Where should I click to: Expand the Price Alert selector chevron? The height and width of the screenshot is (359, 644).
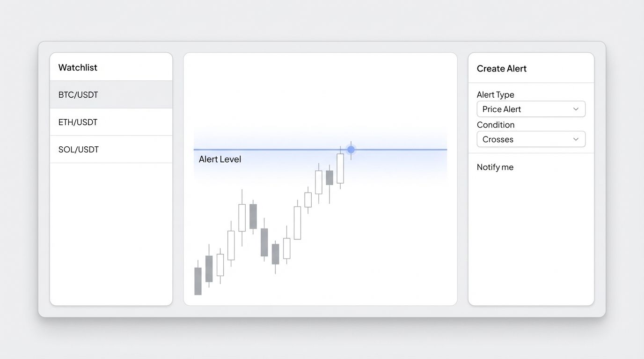(x=576, y=109)
